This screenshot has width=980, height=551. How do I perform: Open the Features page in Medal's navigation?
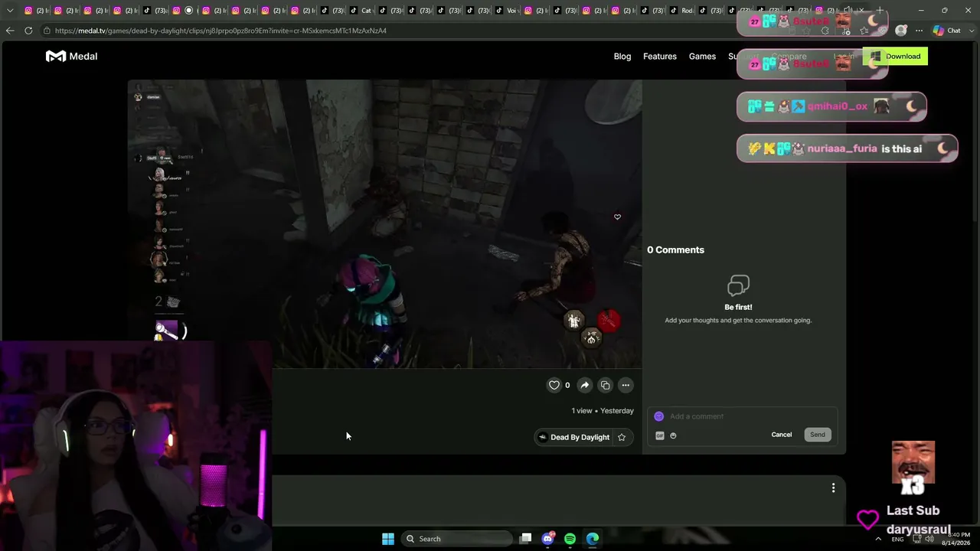(x=660, y=56)
